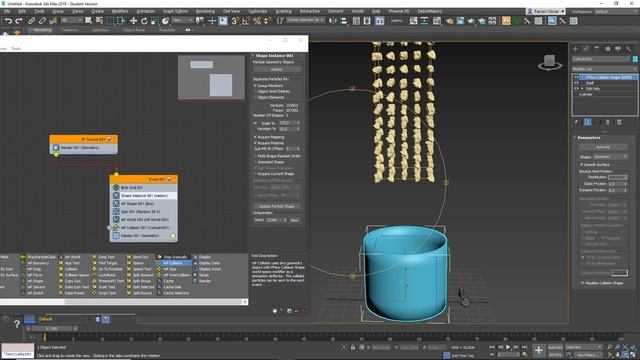Viewport: 640px width, 360px height.
Task: Activate Select and Scale tool
Action: coord(155,21)
